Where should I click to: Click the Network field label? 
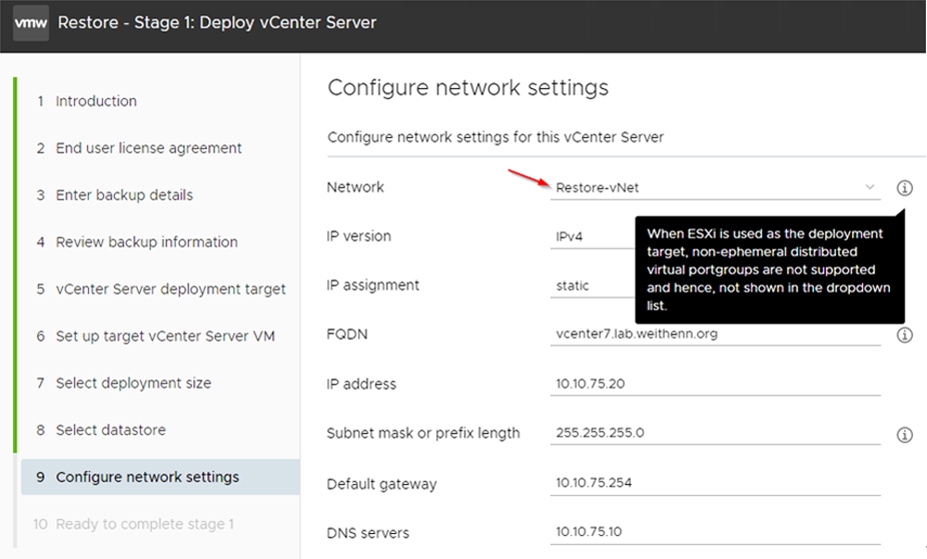tap(355, 187)
